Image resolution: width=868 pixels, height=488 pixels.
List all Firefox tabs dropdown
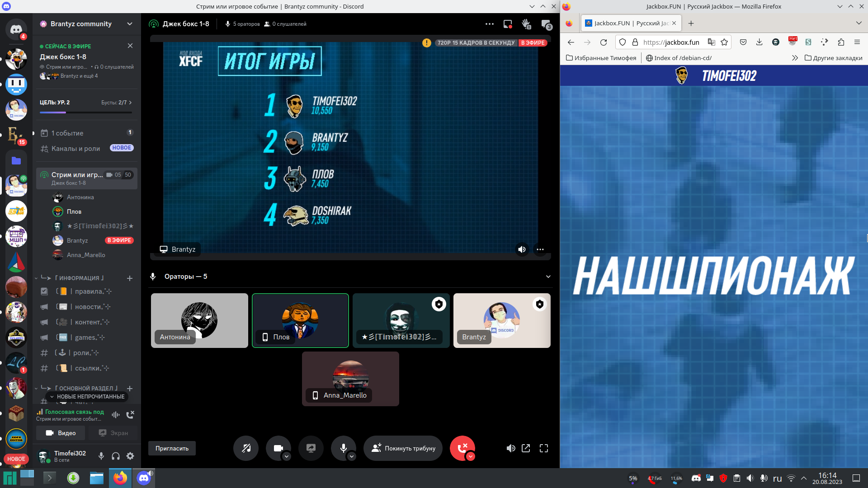coord(859,23)
